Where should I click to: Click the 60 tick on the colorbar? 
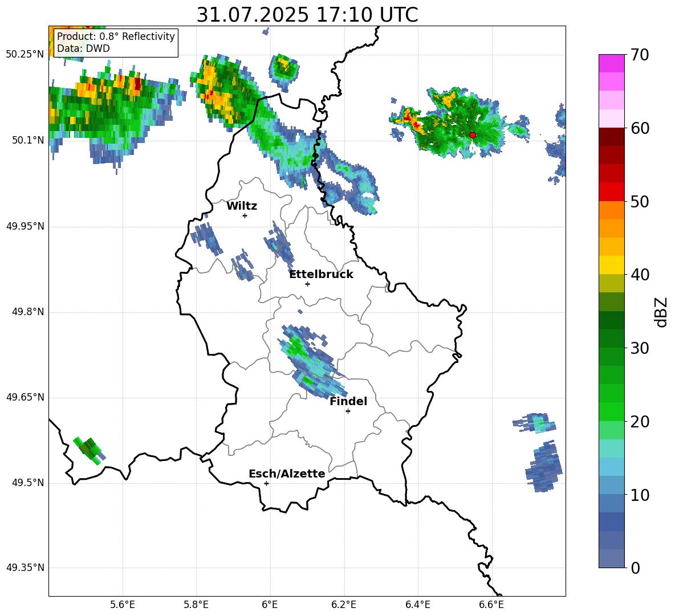pos(639,128)
